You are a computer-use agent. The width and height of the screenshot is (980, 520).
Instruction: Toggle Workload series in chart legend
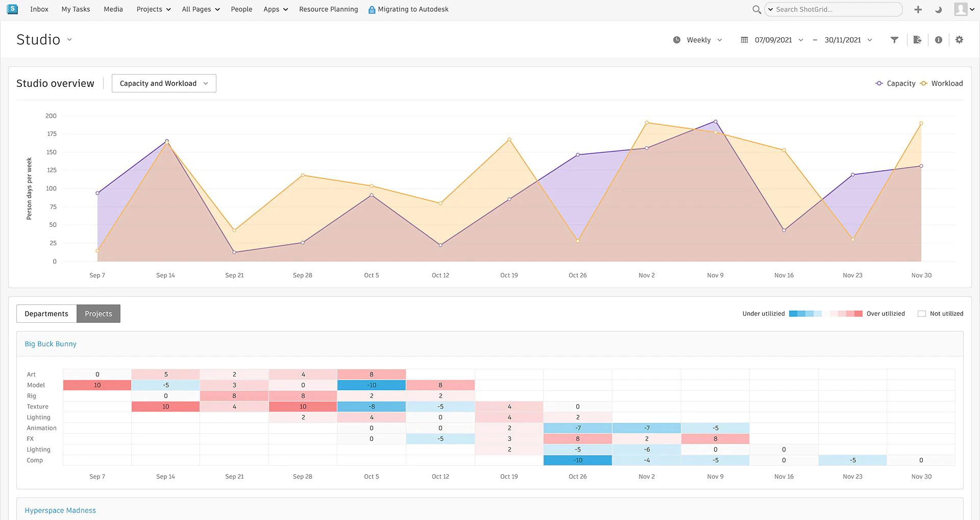pos(942,83)
